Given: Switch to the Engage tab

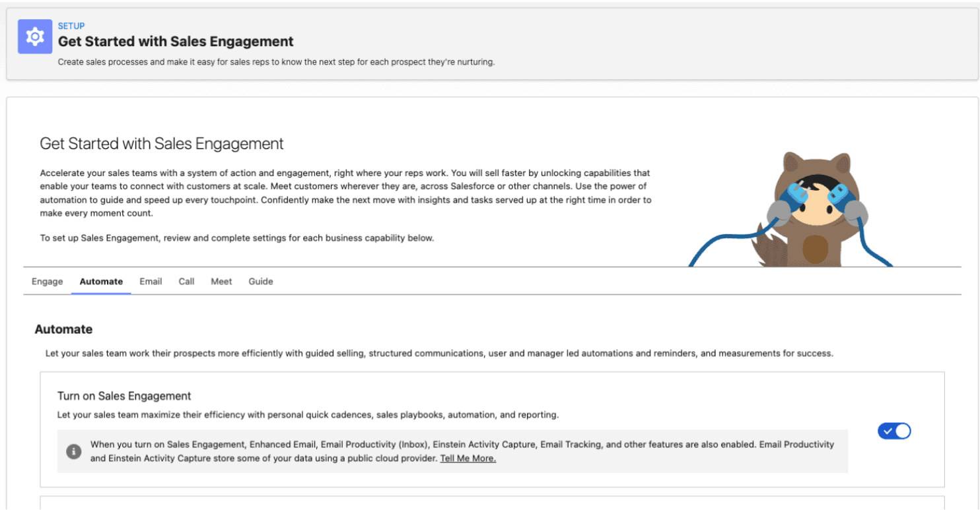Looking at the screenshot, I should click(x=46, y=281).
